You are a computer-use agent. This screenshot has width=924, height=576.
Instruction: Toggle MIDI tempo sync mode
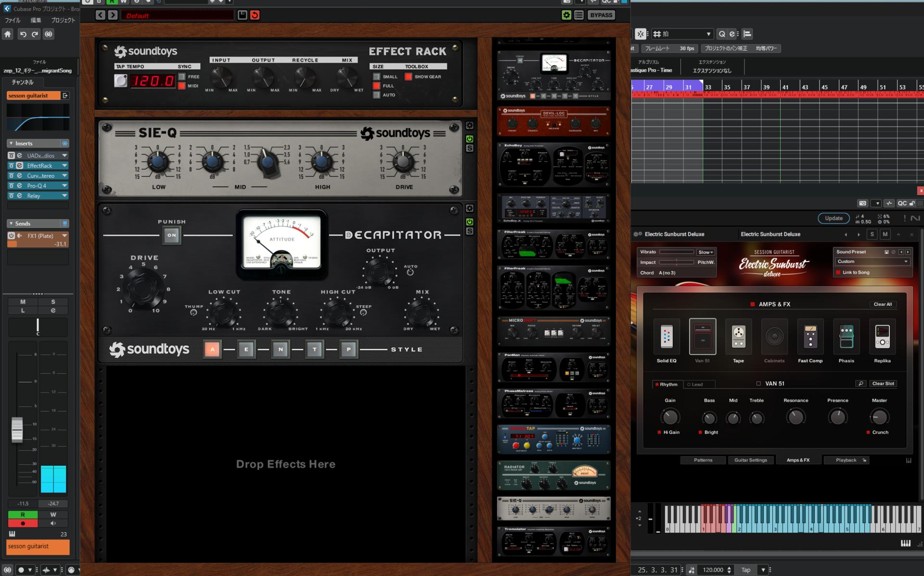[181, 86]
